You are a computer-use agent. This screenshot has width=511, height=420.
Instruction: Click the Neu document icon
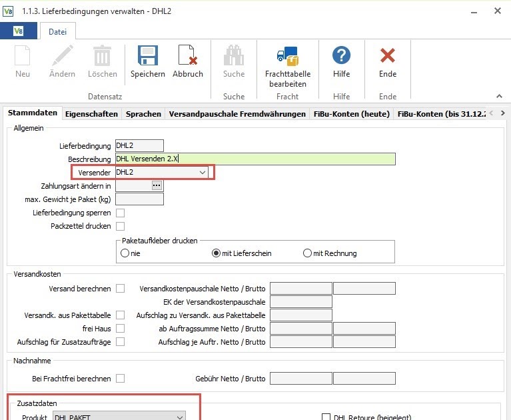[23, 55]
